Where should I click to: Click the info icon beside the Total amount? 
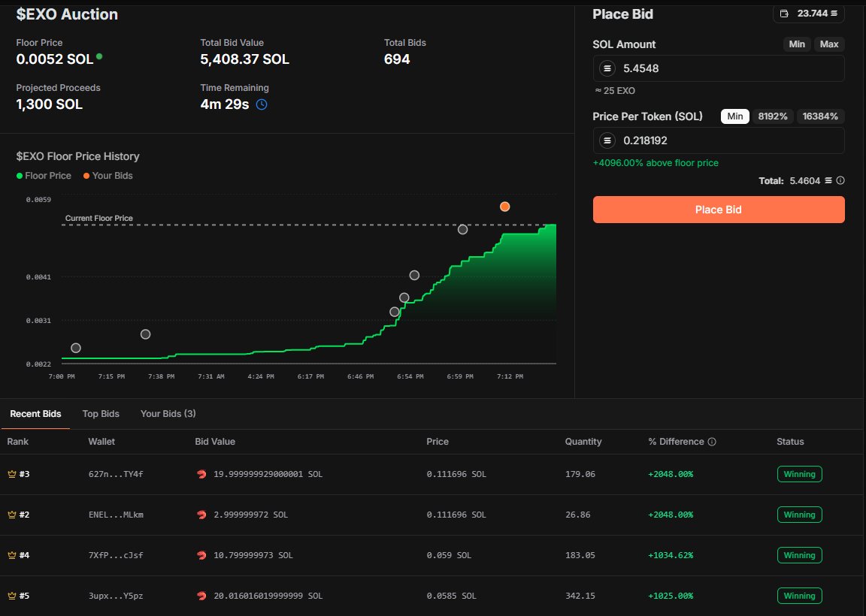click(x=840, y=180)
